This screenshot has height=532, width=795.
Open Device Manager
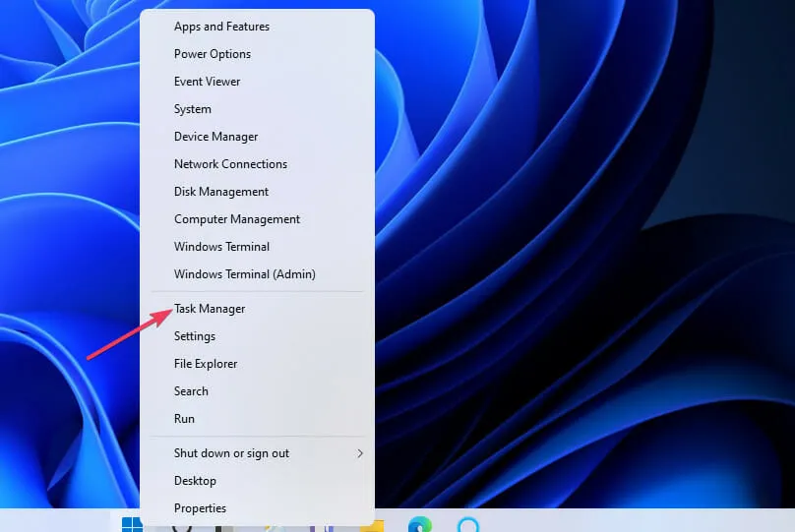pos(216,137)
